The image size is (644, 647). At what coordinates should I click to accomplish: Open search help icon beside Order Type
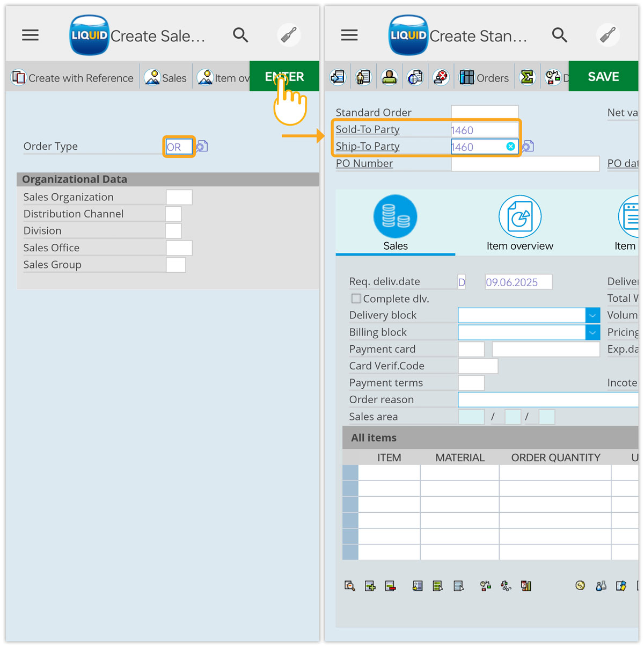tap(202, 147)
